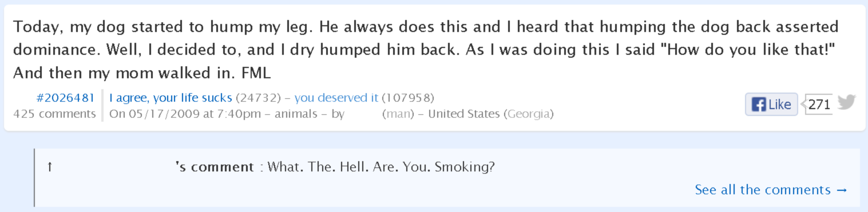Viewport: 868px width, 212px height.
Task: Click "See all the comments" link
Action: click(771, 190)
